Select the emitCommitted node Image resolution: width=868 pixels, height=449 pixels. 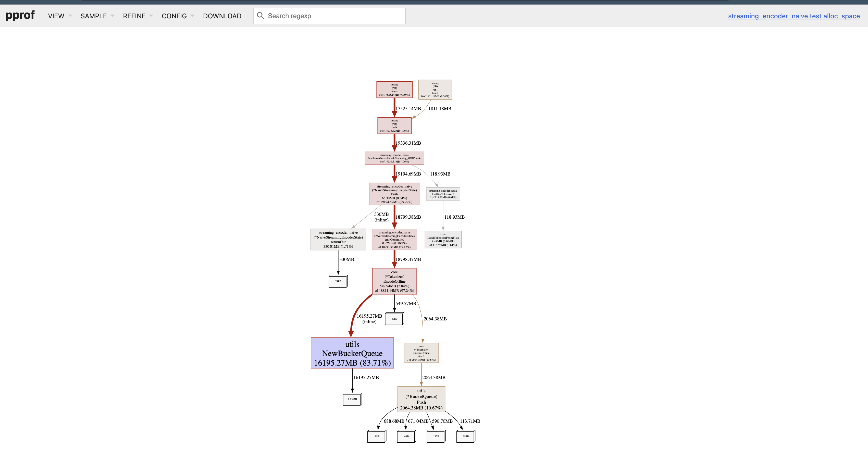coord(394,240)
